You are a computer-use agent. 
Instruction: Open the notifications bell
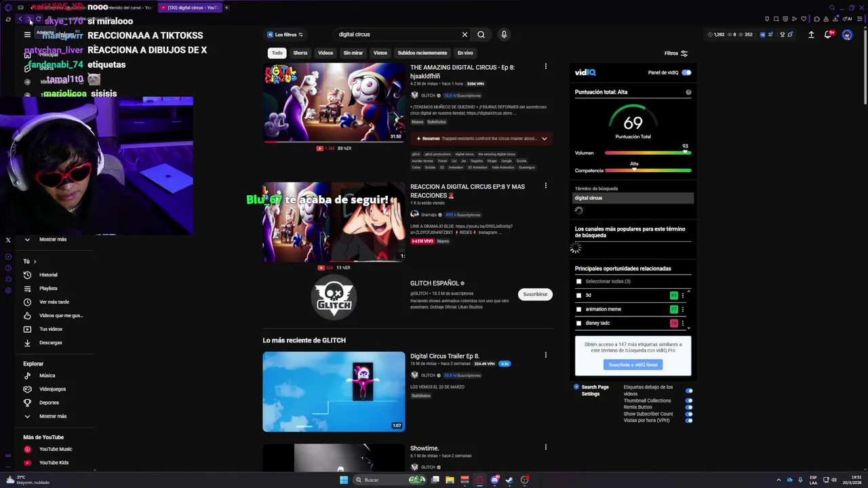828,35
